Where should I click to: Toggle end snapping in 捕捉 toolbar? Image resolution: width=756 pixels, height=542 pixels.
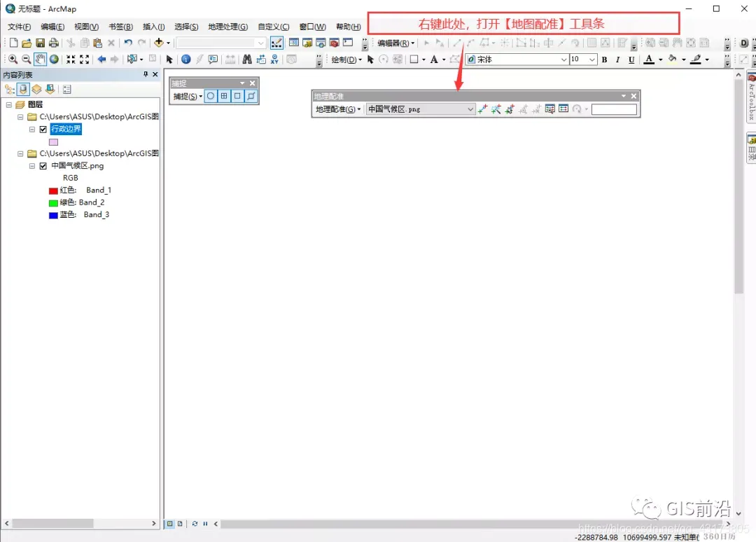(x=224, y=96)
